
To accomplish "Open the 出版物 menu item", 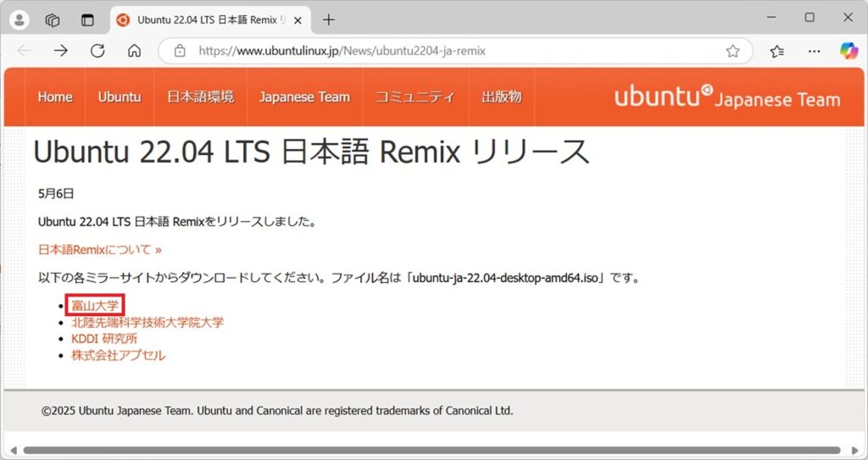I will pyautogui.click(x=502, y=97).
